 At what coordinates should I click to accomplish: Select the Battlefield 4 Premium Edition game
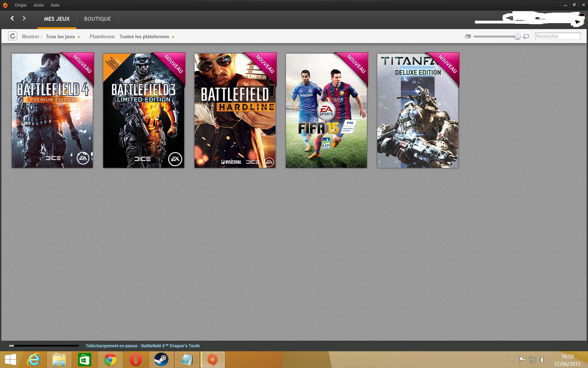pos(52,110)
